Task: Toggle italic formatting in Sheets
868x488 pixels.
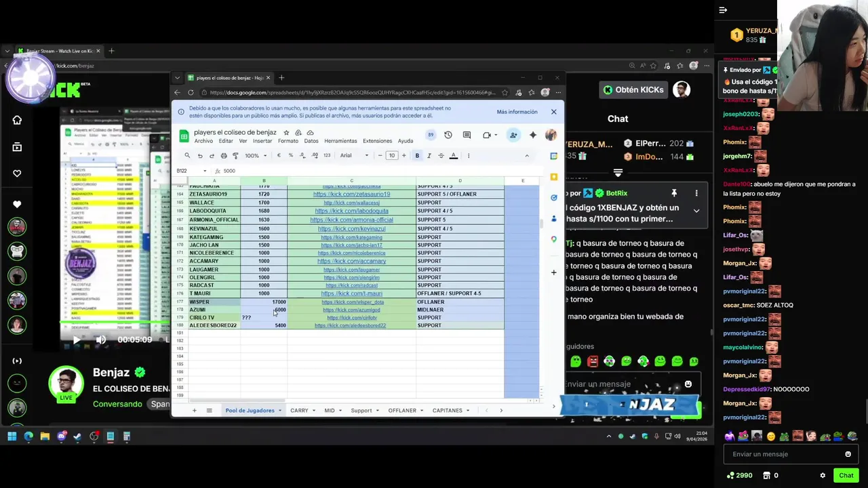Action: (x=429, y=156)
